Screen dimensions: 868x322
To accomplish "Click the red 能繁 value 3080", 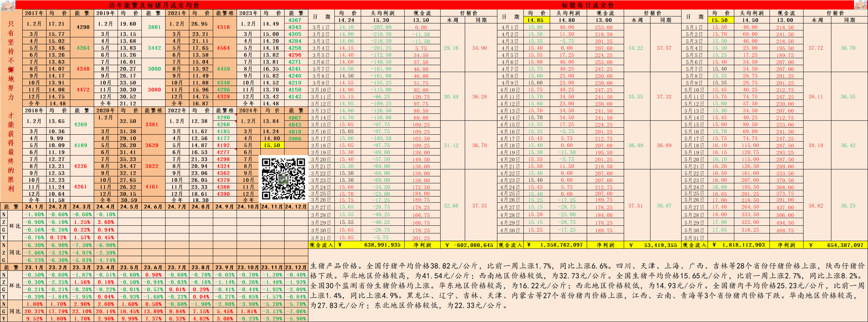I will click(x=154, y=90).
